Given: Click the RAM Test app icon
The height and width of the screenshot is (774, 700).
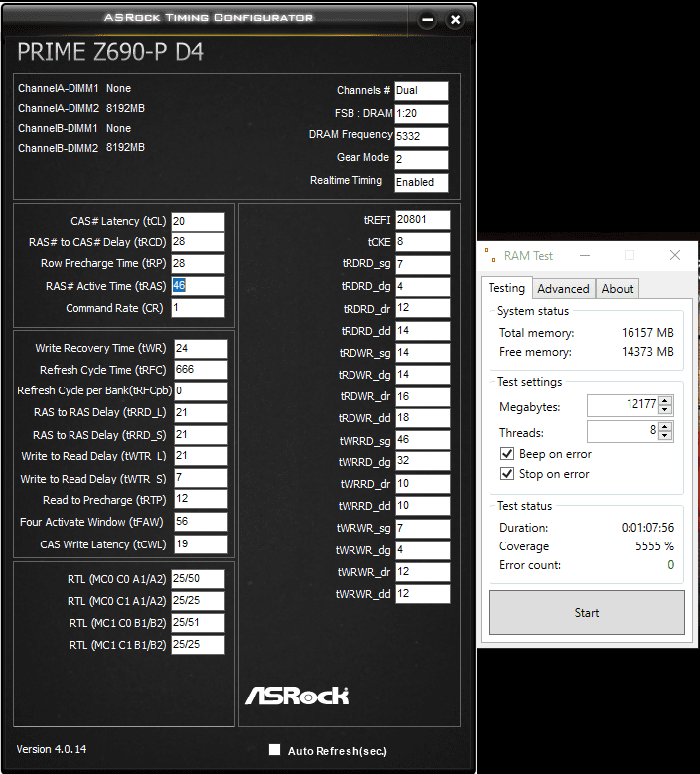Looking at the screenshot, I should [490, 255].
